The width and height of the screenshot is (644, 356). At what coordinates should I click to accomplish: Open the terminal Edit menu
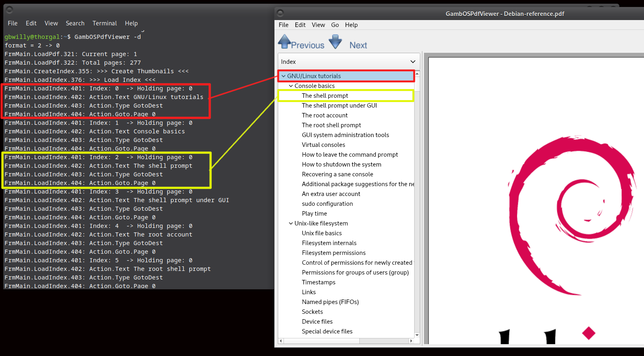(x=31, y=23)
